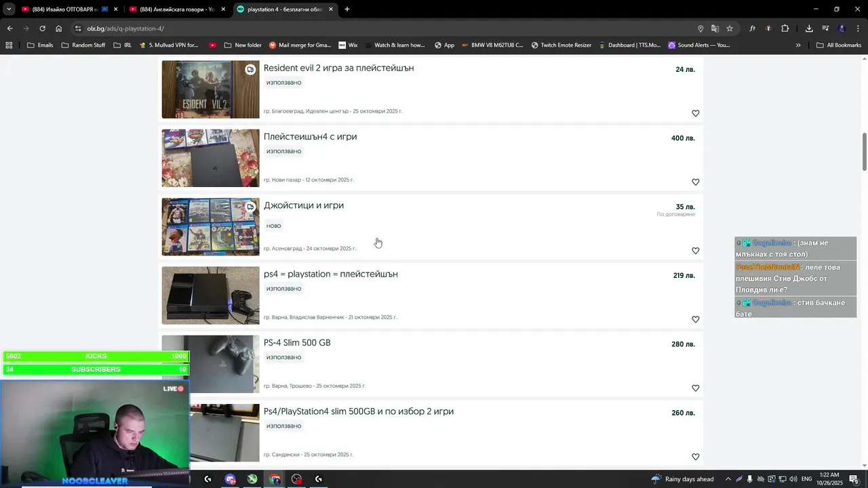This screenshot has height=488, width=868.
Task: Open the Джойстици и игри listing
Action: point(304,205)
